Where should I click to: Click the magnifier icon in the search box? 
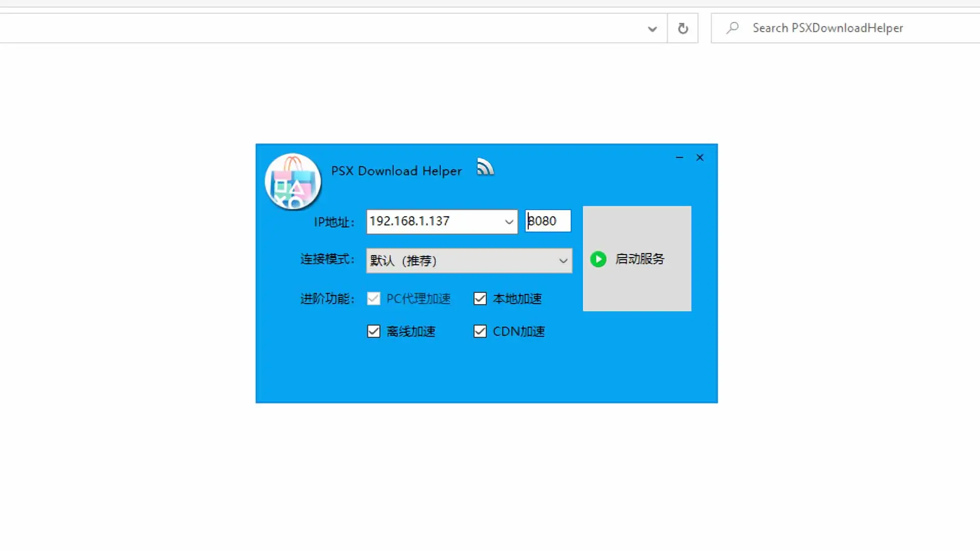click(732, 28)
